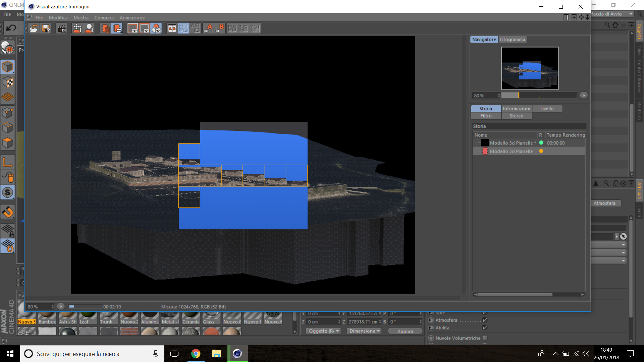The image size is (644, 362).
Task: Open the Compara menu
Action: [104, 18]
